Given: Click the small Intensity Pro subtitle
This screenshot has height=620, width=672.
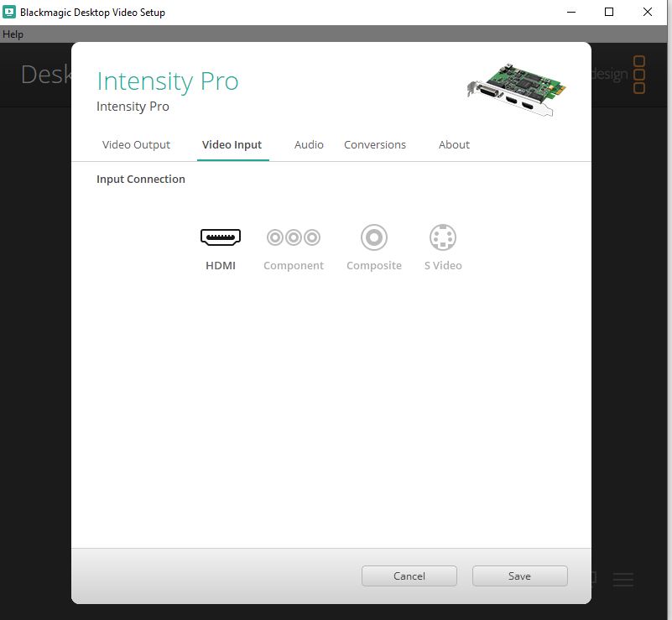Looking at the screenshot, I should coord(133,107).
